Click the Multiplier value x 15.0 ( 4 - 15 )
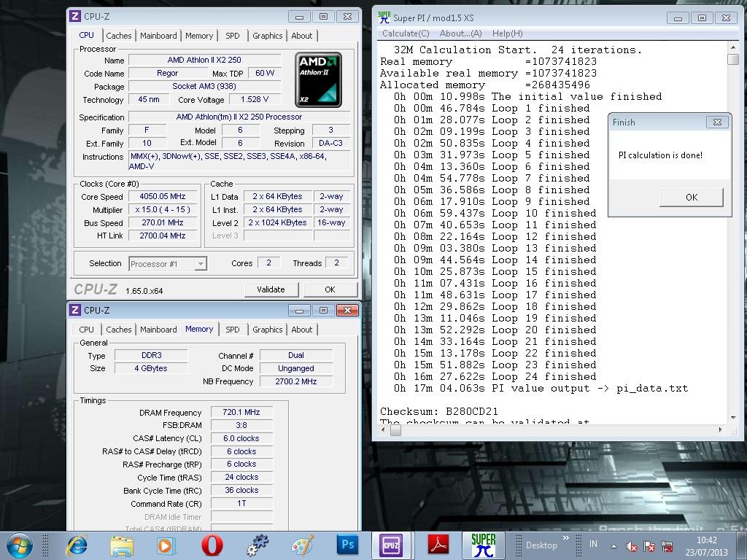 coord(163,209)
